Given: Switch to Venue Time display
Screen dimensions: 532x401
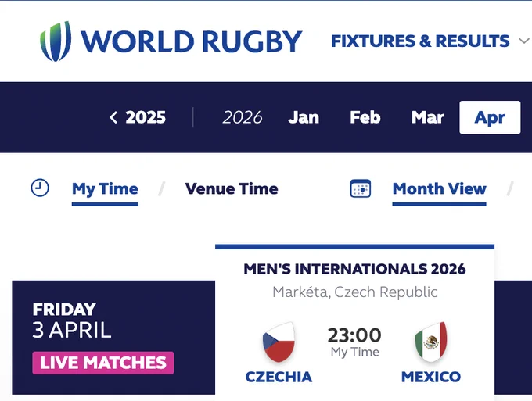Looking at the screenshot, I should tap(232, 188).
